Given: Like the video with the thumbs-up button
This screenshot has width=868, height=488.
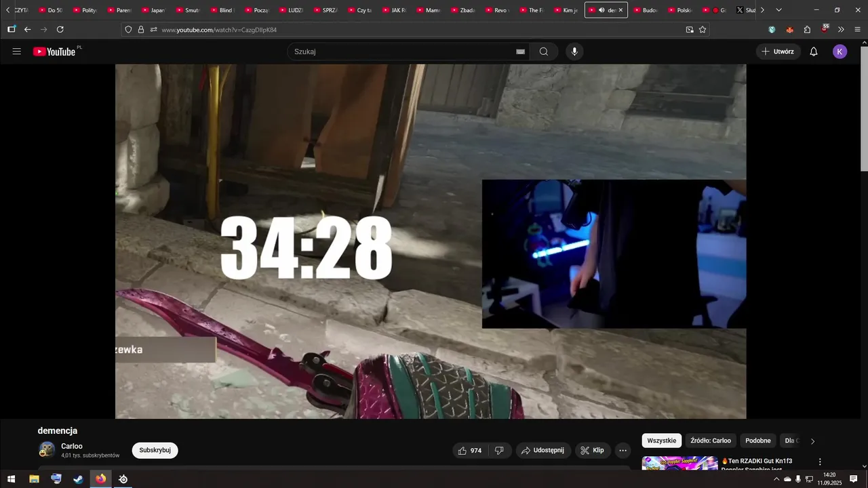Looking at the screenshot, I should [x=469, y=450].
